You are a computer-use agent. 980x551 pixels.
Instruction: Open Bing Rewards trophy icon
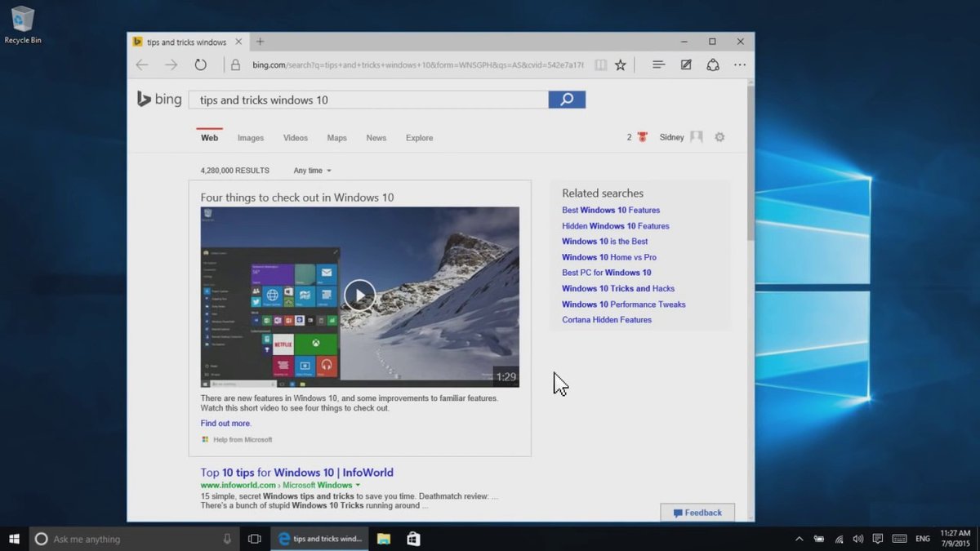[643, 137]
